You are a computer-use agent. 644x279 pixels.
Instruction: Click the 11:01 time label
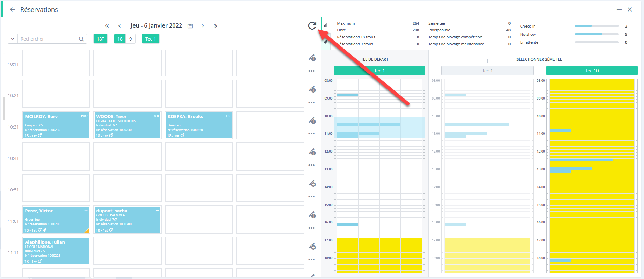[x=13, y=221]
